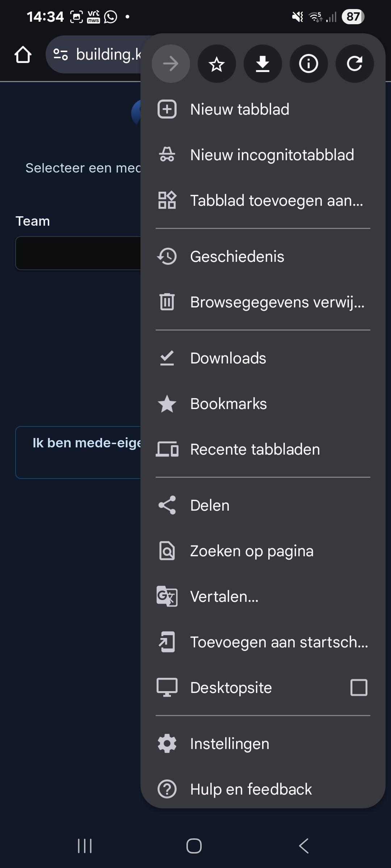The image size is (391, 868).
Task: Reload the page with refresh icon
Action: tap(354, 64)
